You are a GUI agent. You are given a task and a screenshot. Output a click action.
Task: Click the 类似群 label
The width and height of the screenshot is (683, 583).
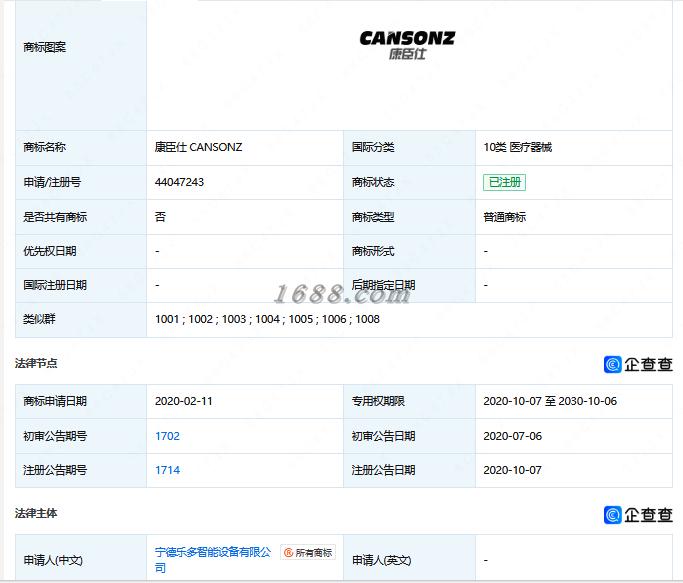[39, 319]
